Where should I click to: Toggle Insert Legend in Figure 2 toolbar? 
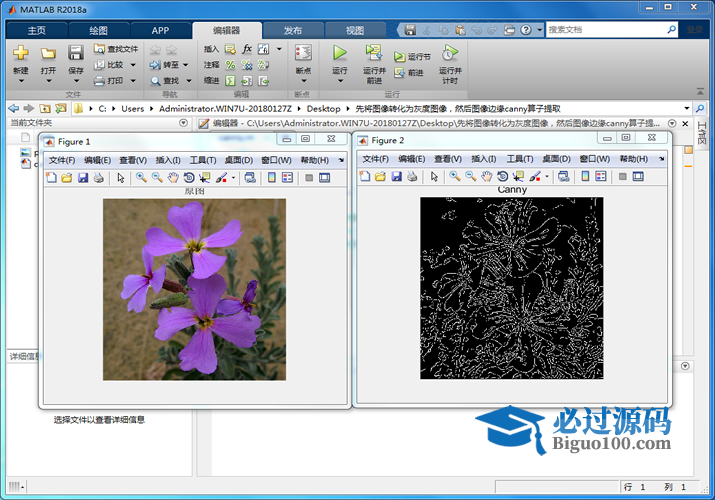pos(601,177)
